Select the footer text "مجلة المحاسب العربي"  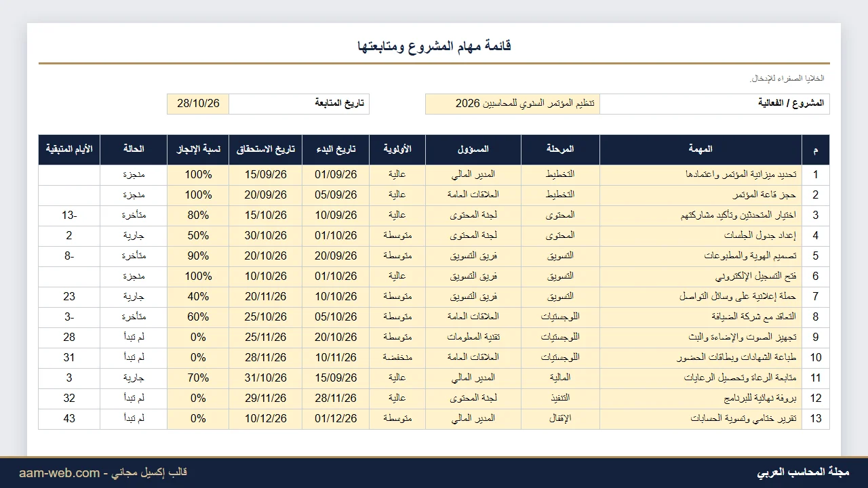803,472
